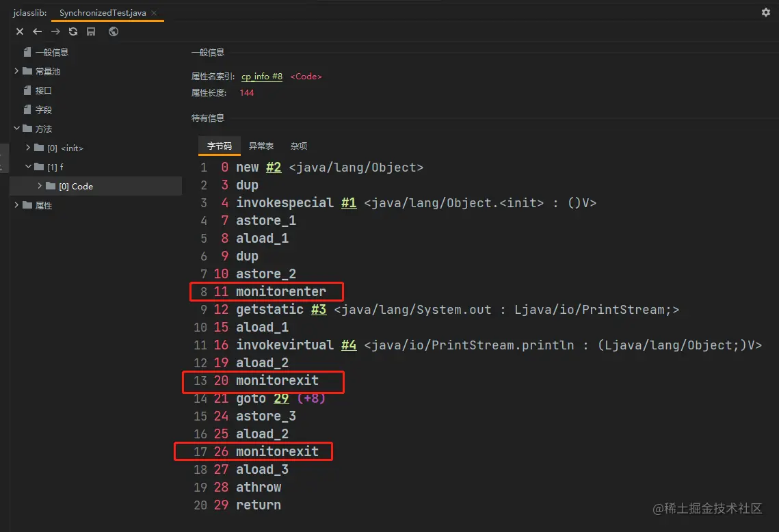Click the goto 29 jump target link
The image size is (779, 532).
coord(282,399)
